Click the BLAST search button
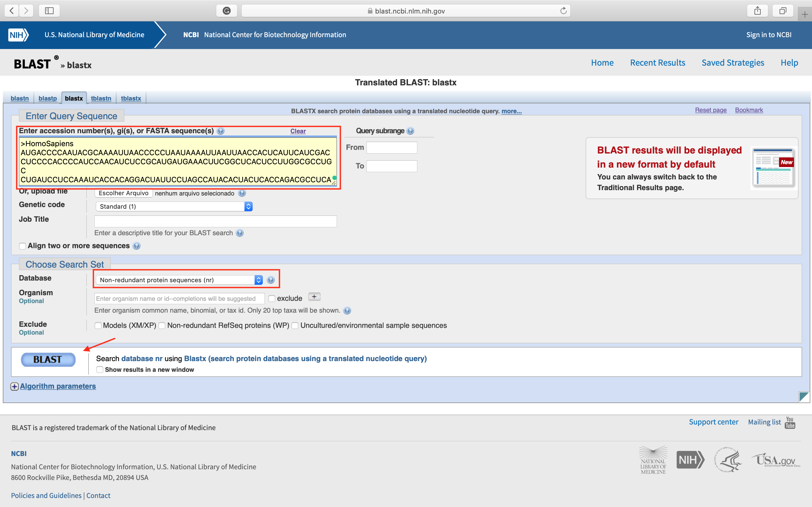Image resolution: width=812 pixels, height=507 pixels. [x=48, y=359]
